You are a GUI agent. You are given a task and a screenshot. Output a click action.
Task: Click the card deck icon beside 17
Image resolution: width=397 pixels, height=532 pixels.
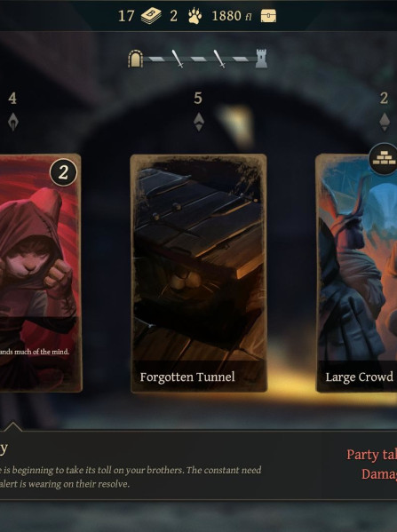(x=151, y=16)
